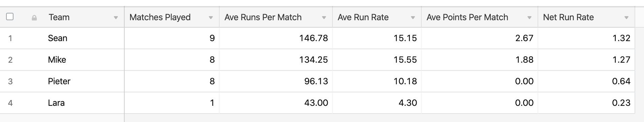Screen dimensions: 644x122
Task: Open the Ave Run Rate column arrow
Action: pyautogui.click(x=413, y=18)
